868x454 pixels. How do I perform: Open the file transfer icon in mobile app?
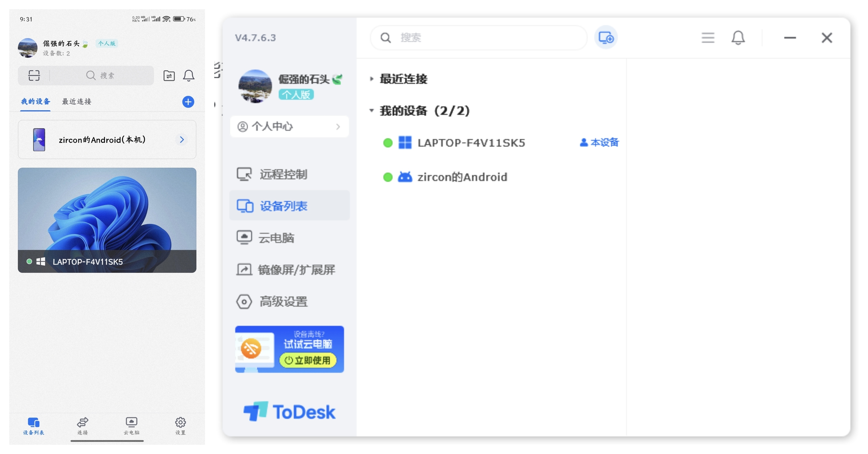169,76
